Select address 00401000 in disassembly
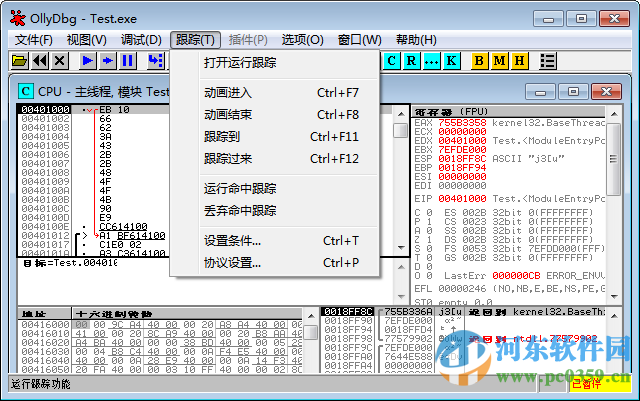 click(x=45, y=109)
